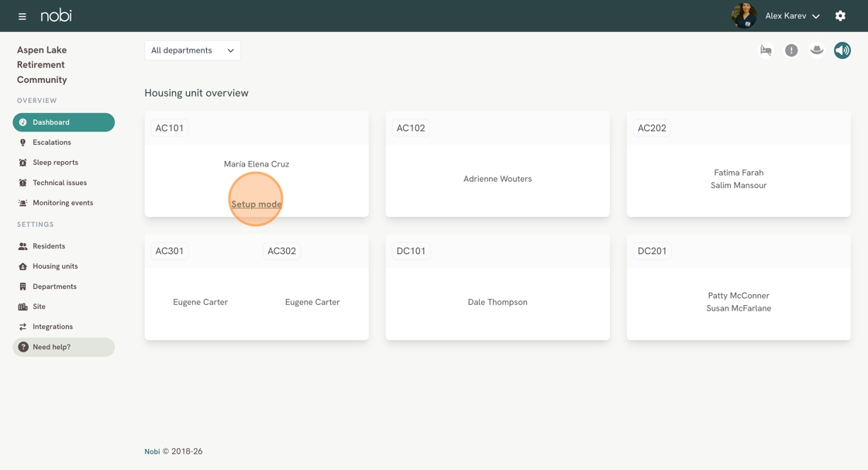The height and width of the screenshot is (470, 868).
Task: Open the DC101 Dale Thompson card
Action: 498,287
